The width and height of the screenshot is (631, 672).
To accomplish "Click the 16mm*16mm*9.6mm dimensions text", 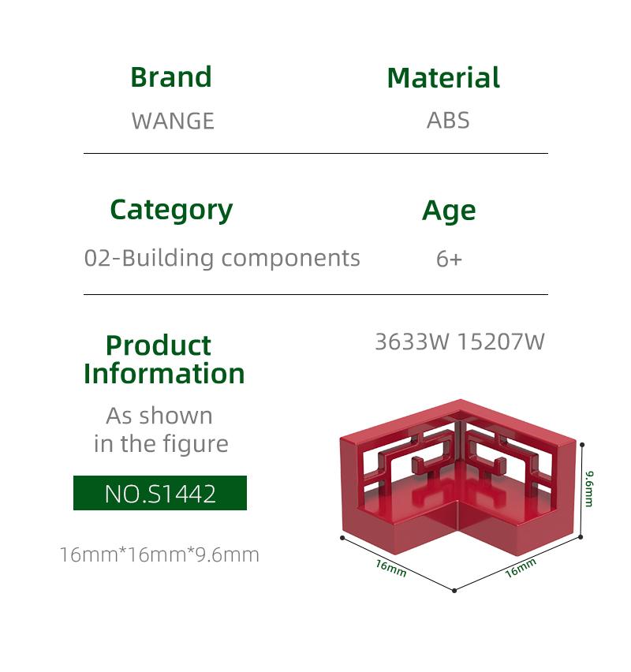I will click(x=159, y=554).
